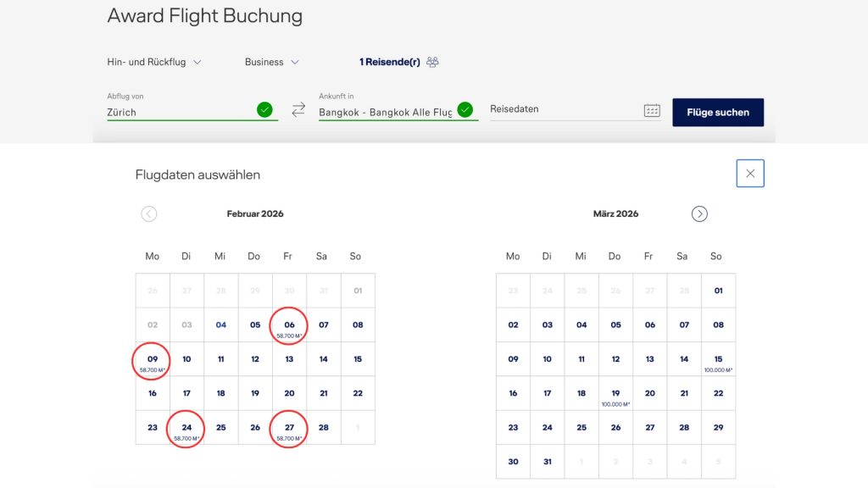Image resolution: width=868 pixels, height=488 pixels.
Task: Click the travelers group icon
Action: pos(433,62)
